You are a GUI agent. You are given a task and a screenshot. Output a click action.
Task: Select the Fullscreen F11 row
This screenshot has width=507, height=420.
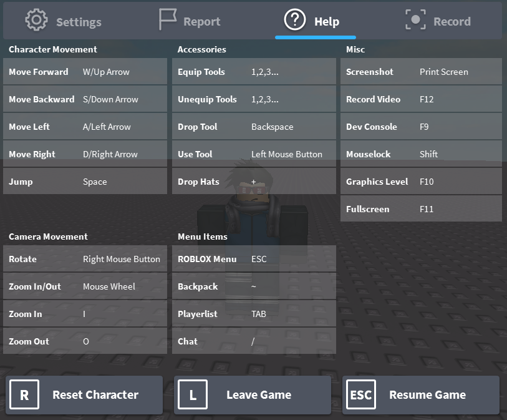[421, 209]
